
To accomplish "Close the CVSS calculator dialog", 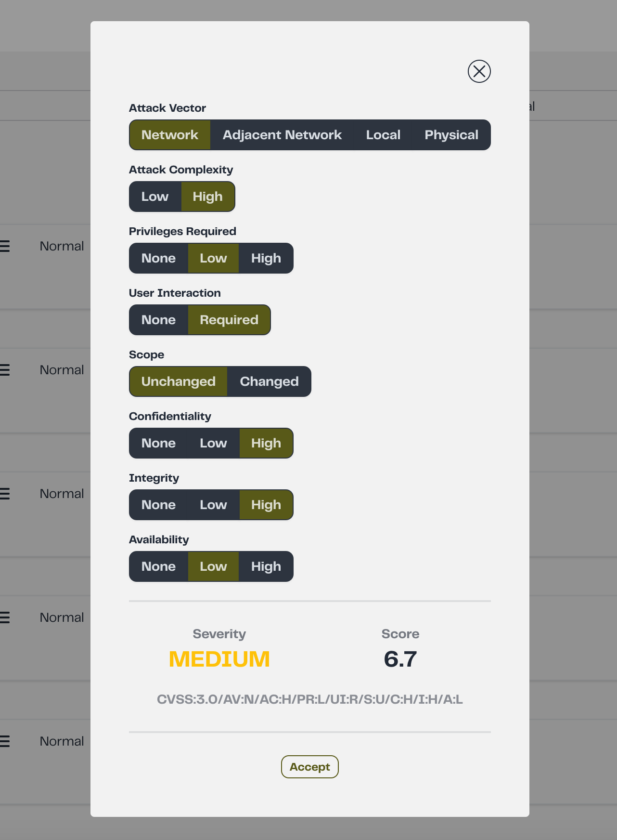I will pos(479,71).
